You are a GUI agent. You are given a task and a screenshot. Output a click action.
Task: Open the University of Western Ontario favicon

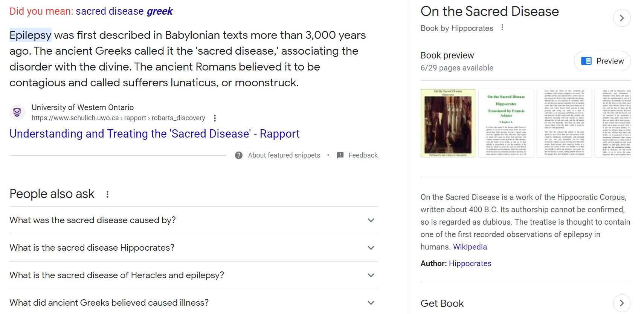click(17, 112)
